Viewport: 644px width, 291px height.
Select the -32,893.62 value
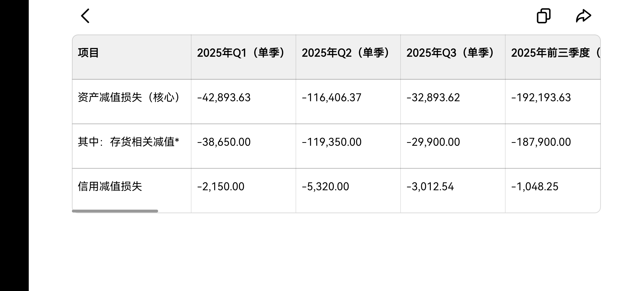(433, 97)
